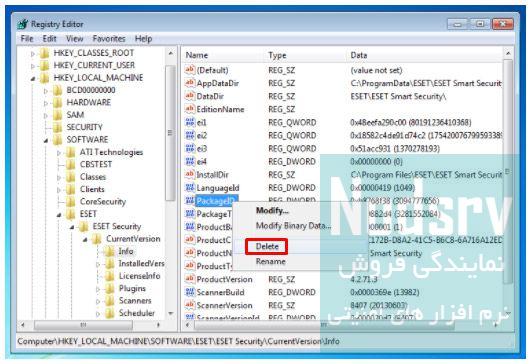Click the binary icon beside LanguageId

190,188
